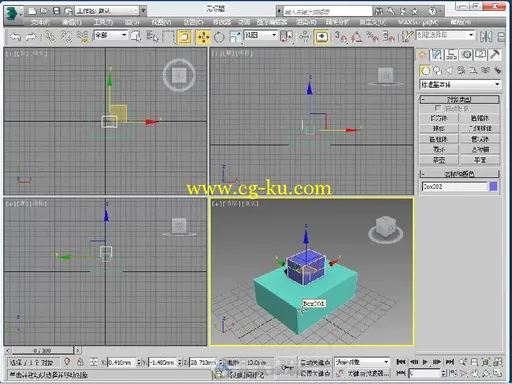Open the 帮助 (Help) menu at far right
The width and height of the screenshot is (512, 384).
point(461,22)
